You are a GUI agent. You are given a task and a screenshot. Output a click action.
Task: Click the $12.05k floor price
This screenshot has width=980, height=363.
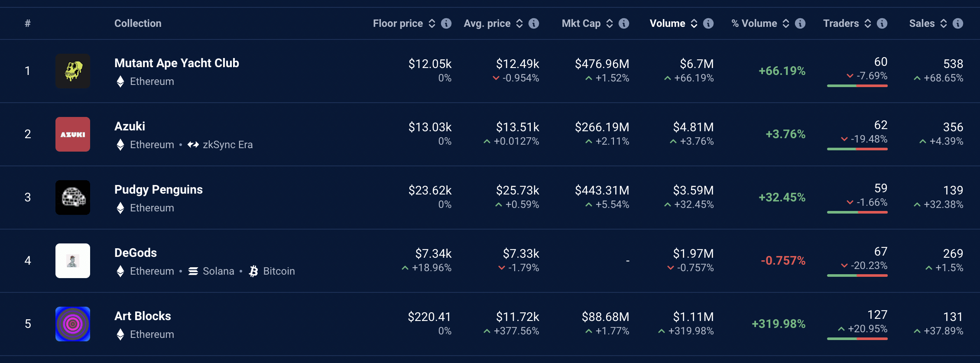pos(430,64)
